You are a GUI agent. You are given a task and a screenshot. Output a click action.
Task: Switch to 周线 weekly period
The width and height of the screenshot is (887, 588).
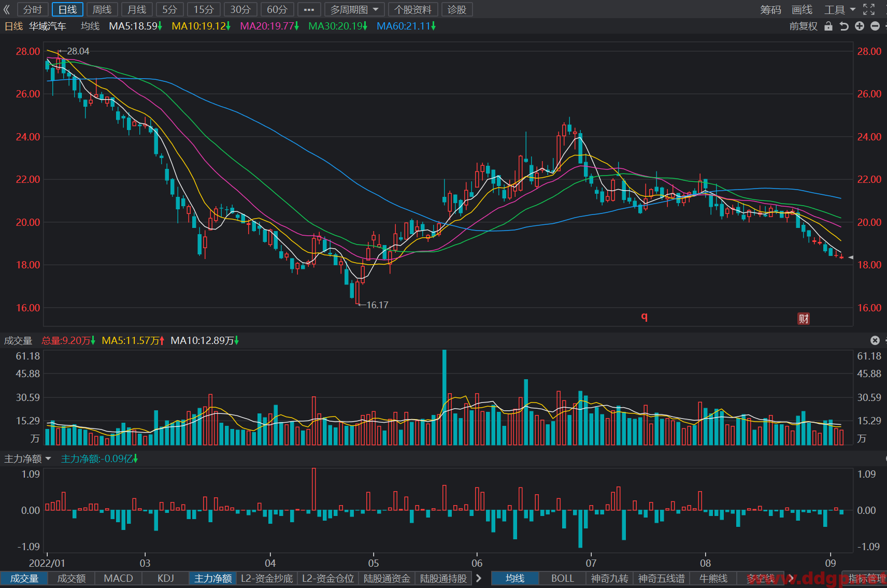(x=102, y=9)
